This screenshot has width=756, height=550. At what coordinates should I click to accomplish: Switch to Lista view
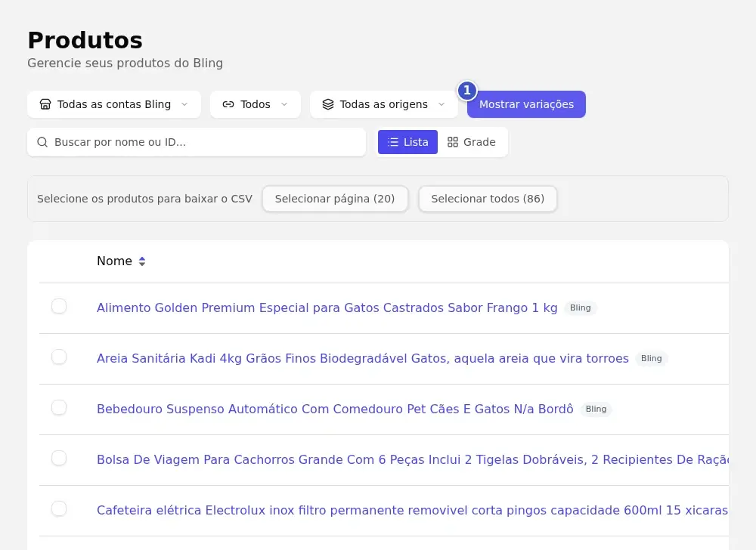(x=408, y=142)
